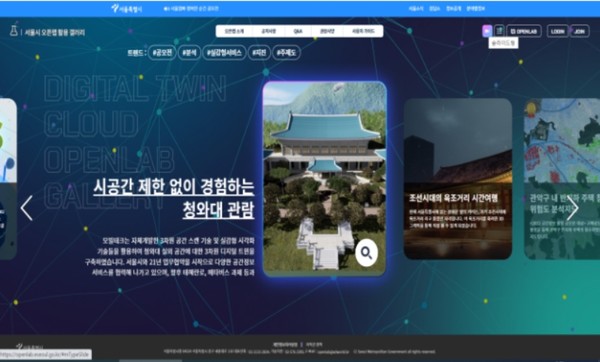Switch to list view icon beside OPENLAB
Screen dimensions: 600x362
(499, 31)
